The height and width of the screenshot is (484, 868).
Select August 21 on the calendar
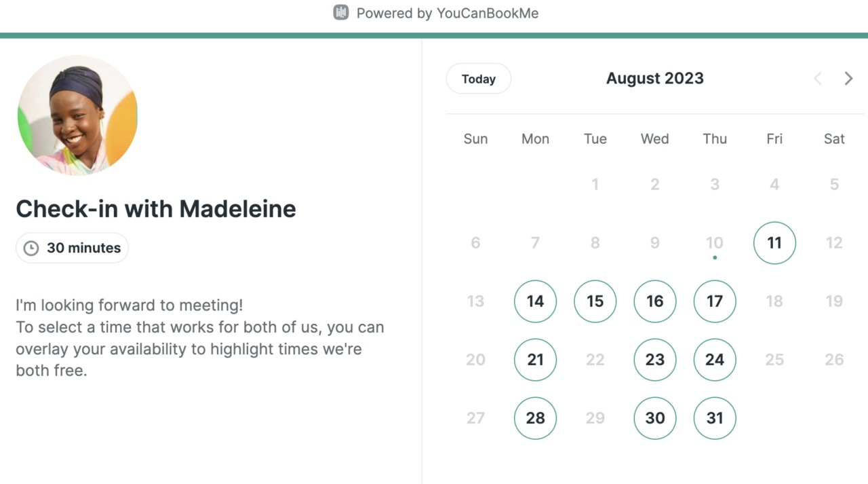coord(535,359)
